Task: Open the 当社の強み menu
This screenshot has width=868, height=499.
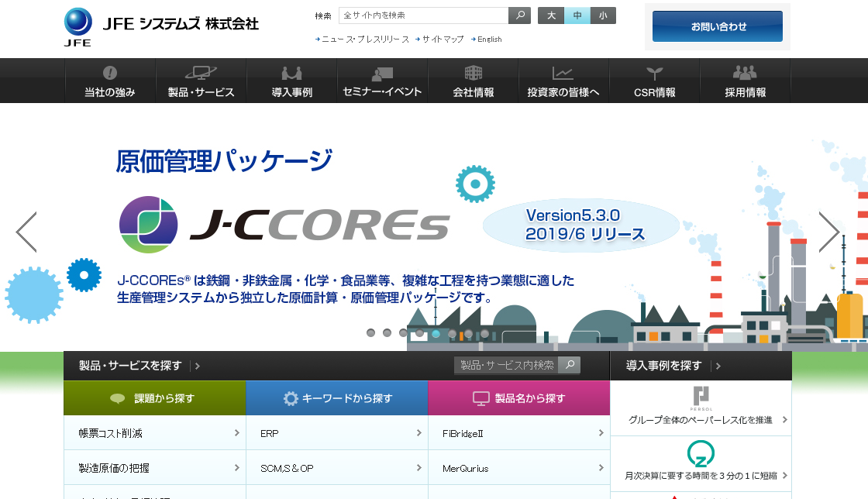Action: point(109,81)
